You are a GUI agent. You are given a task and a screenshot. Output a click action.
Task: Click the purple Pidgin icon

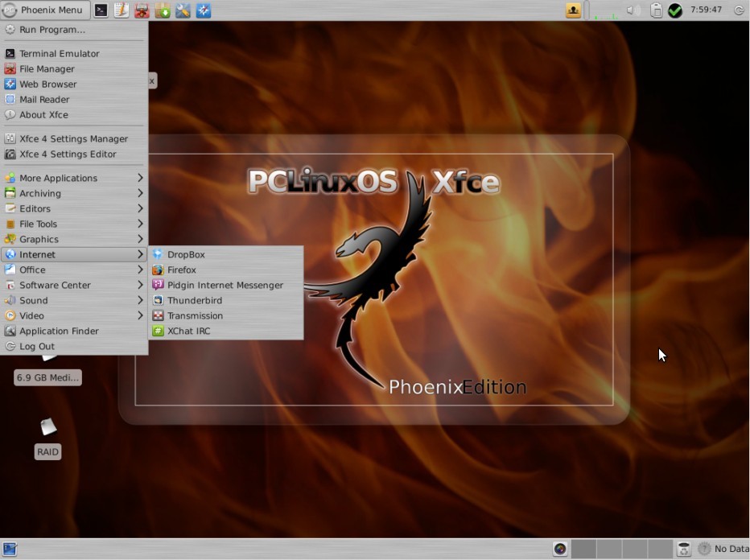point(158,285)
